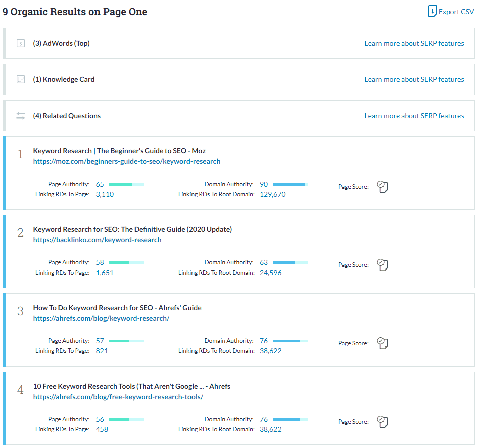Click title '10 Free Keyword Research Tools'

click(131, 386)
